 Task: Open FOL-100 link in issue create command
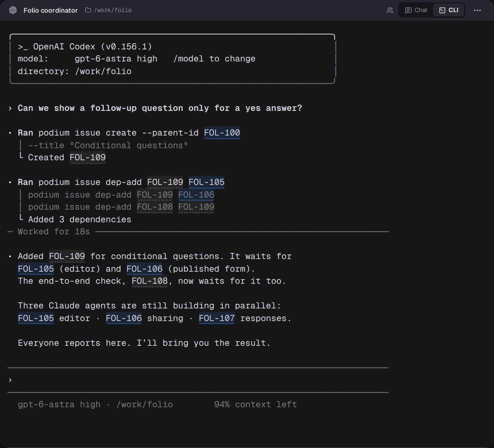point(222,133)
